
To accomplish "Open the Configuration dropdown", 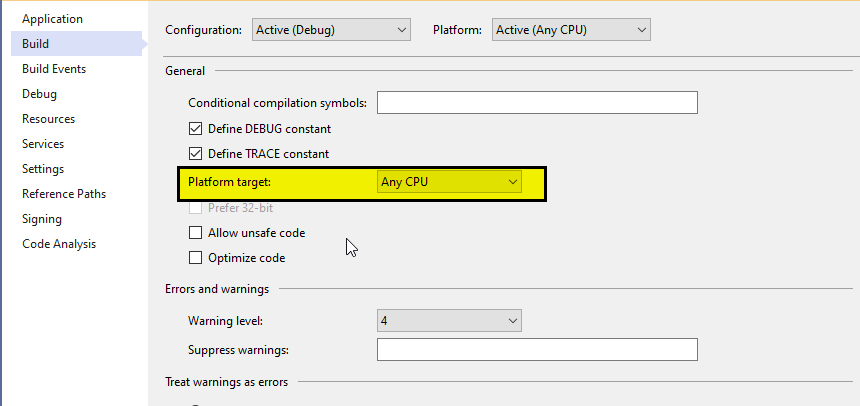I will pyautogui.click(x=331, y=30).
